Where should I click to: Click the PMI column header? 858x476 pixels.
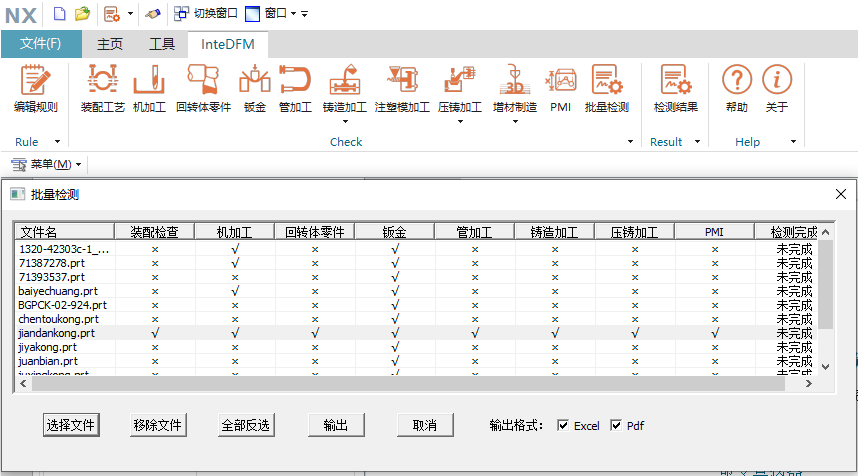click(714, 231)
